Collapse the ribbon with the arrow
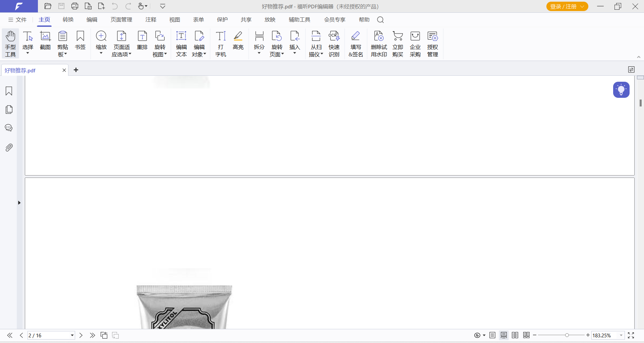 coord(639,57)
